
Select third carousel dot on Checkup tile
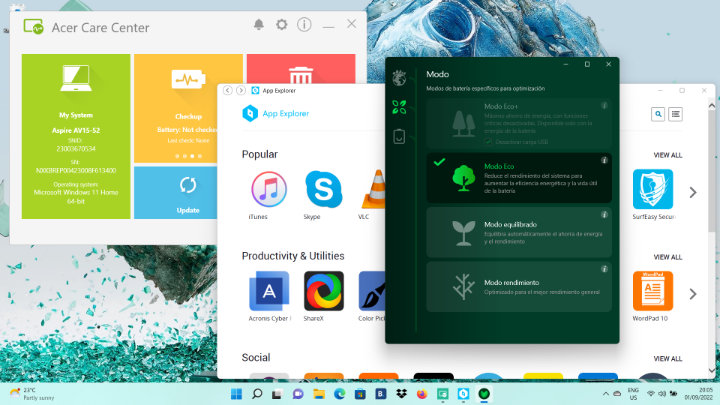[x=192, y=156]
